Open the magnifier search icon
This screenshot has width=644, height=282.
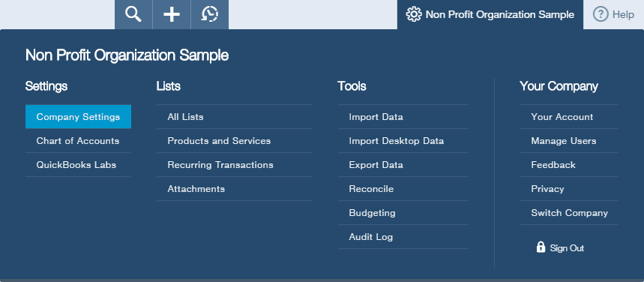point(133,14)
